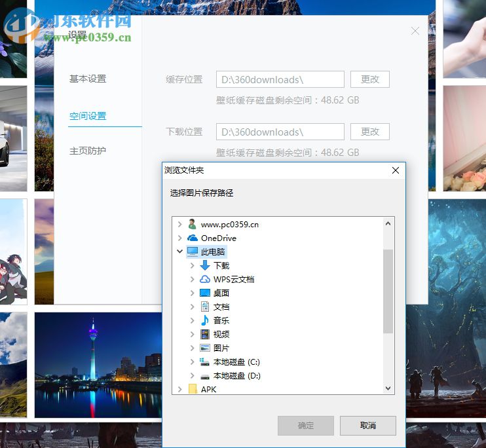
Task: Click the 本地磁盘 (D:) drive icon
Action: tap(205, 376)
